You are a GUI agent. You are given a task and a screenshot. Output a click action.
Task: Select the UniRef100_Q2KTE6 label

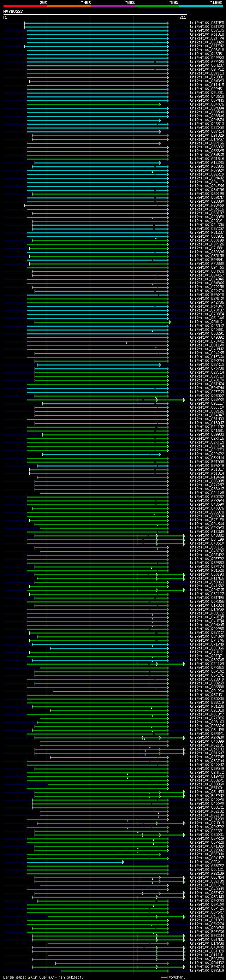[x=207, y=438]
